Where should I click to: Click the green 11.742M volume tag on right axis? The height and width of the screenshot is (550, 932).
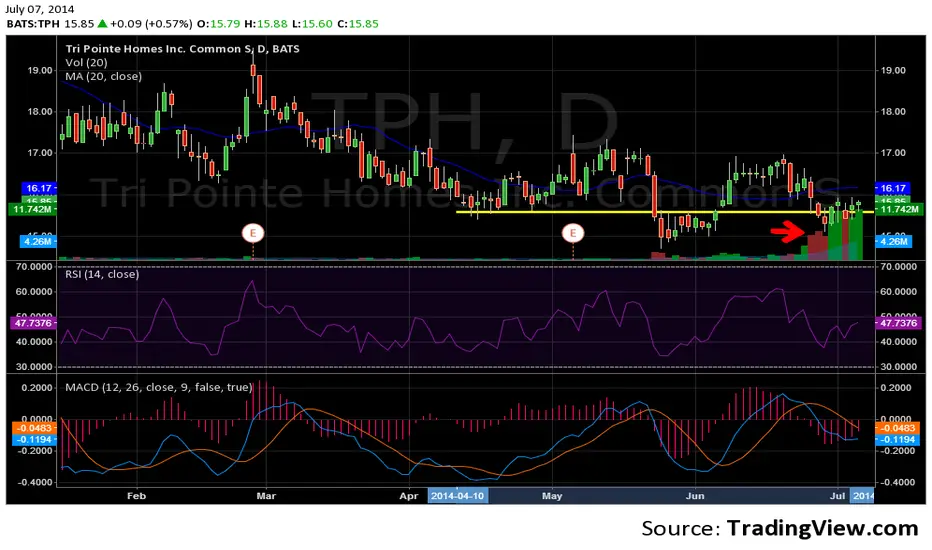click(900, 209)
